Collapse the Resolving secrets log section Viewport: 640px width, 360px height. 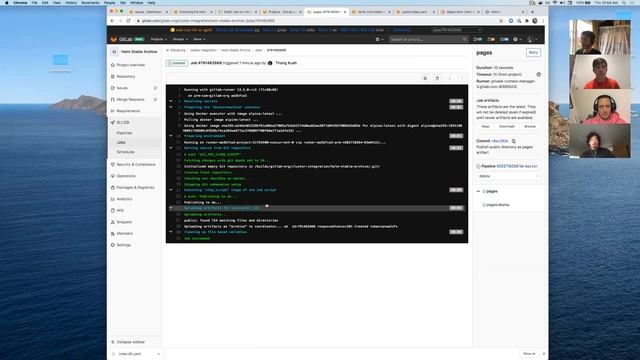click(x=171, y=101)
